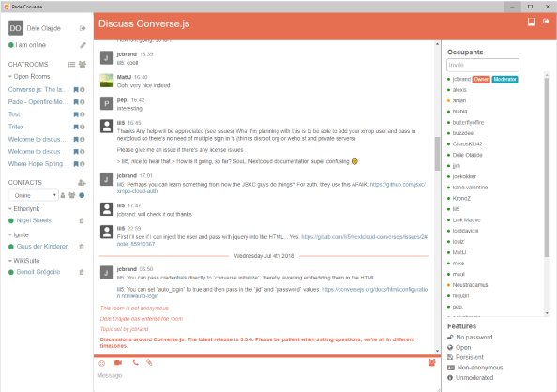Image resolution: width=557 pixels, height=392 pixels.
Task: Click the log out icon beside Dele Olajide
Action: (x=83, y=28)
